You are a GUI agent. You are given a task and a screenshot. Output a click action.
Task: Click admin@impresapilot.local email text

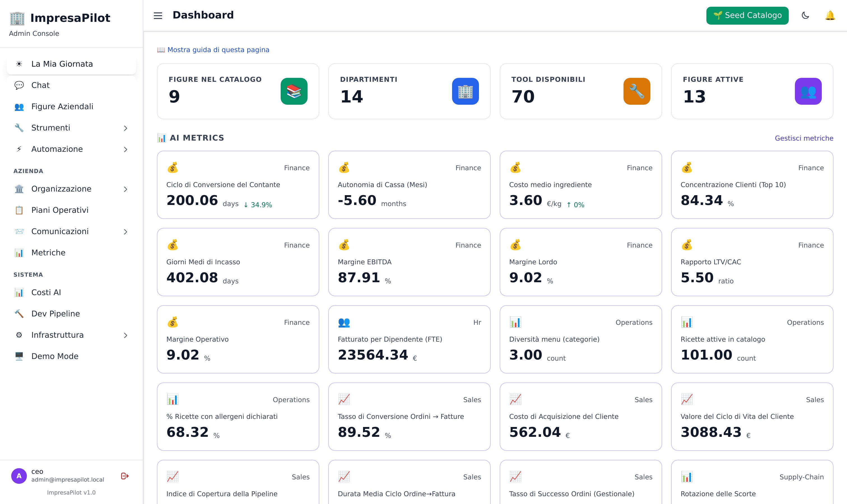[68, 480]
